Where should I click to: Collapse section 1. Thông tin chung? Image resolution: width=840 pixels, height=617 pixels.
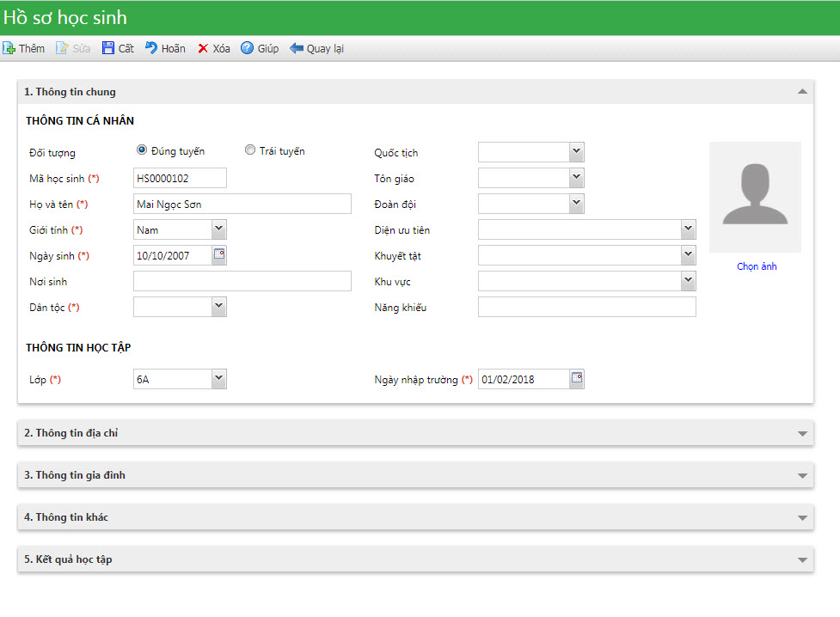802,92
